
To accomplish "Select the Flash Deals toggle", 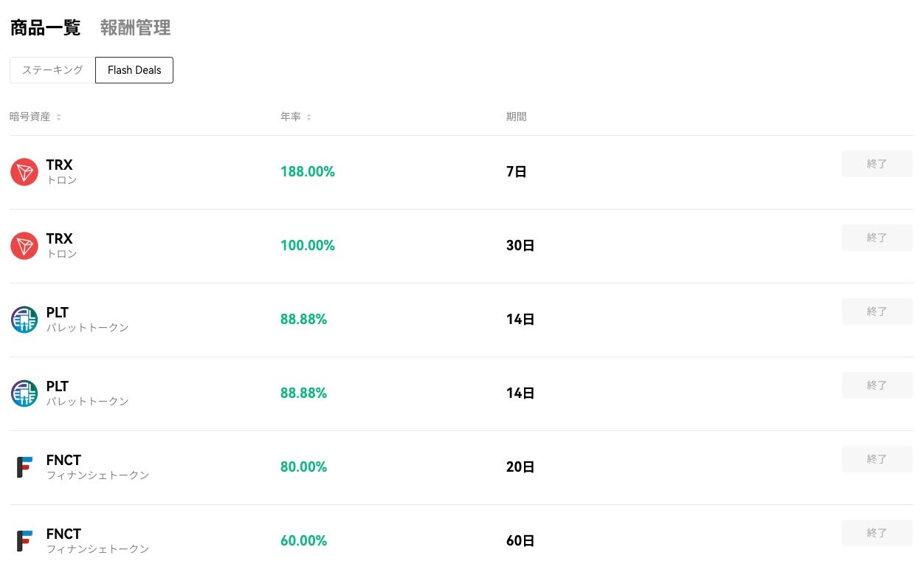I will 134,70.
